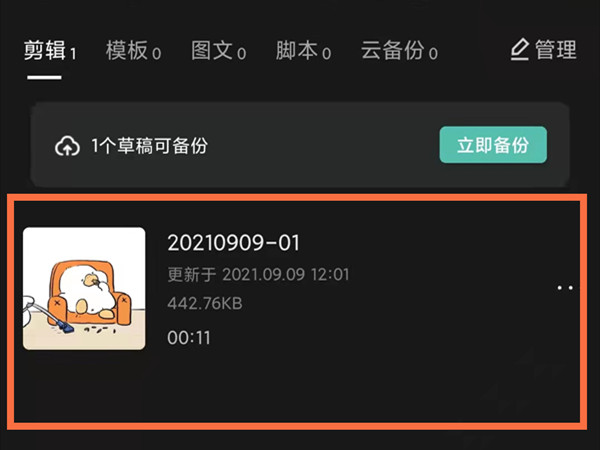
Task: Click the 更新于 2021.09.09 12:01 timestamp
Action: coord(258,275)
